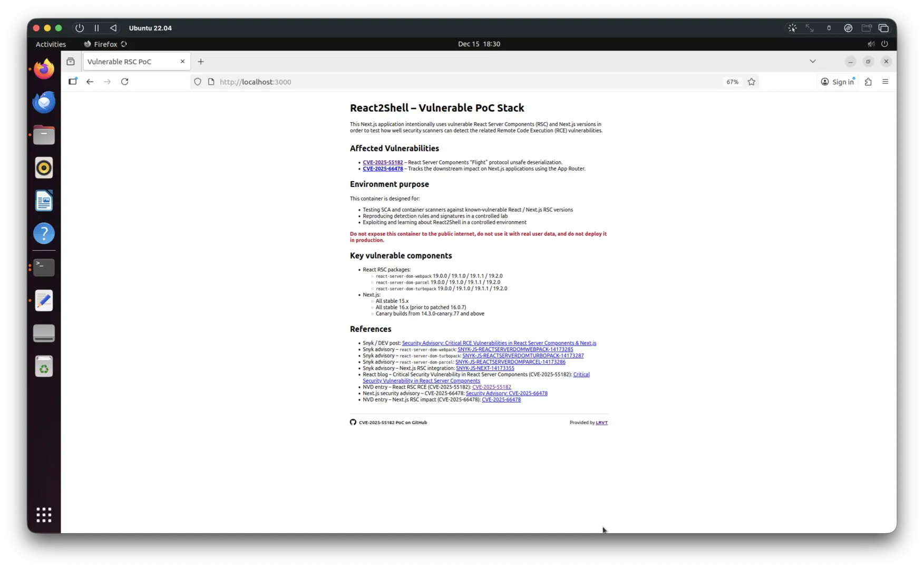
Task: Open the extensions icon next to Sign in
Action: 868,82
